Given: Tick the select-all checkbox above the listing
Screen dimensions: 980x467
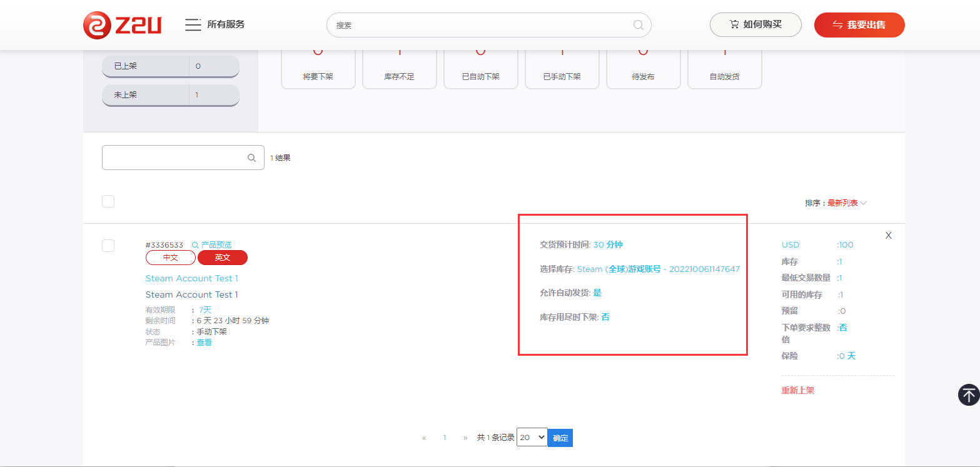Looking at the screenshot, I should pos(108,201).
